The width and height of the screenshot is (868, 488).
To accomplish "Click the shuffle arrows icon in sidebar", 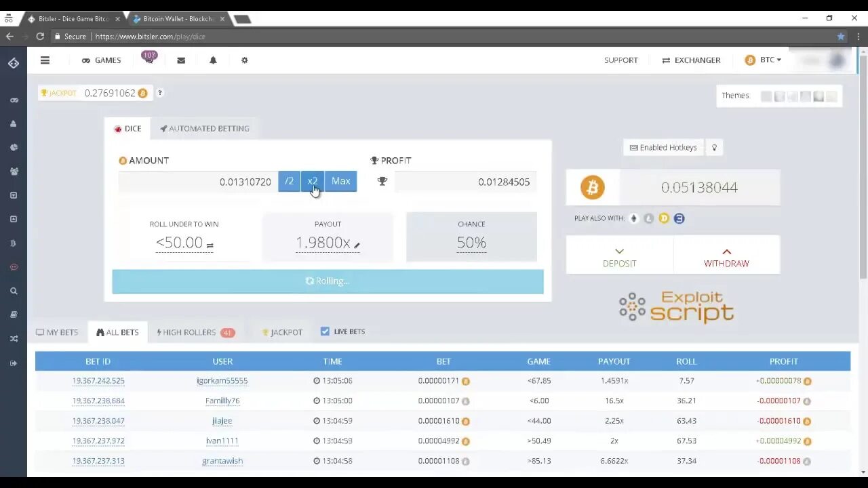I will (x=14, y=339).
